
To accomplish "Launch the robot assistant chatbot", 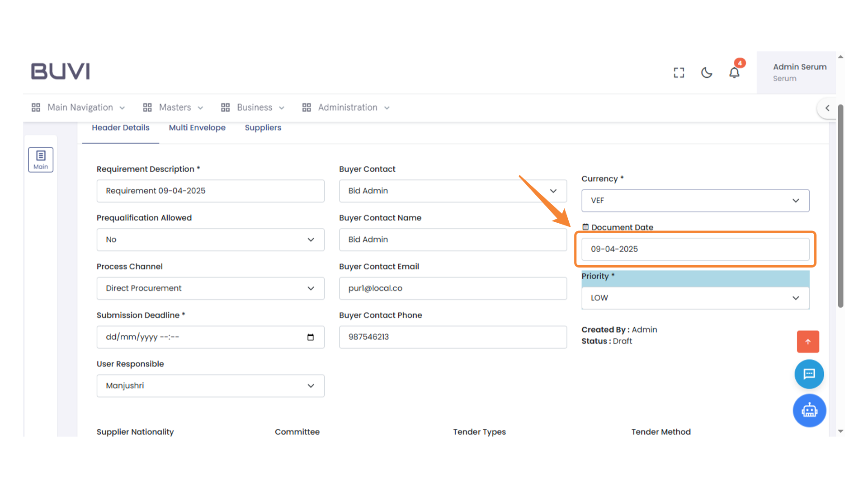I will point(809,411).
